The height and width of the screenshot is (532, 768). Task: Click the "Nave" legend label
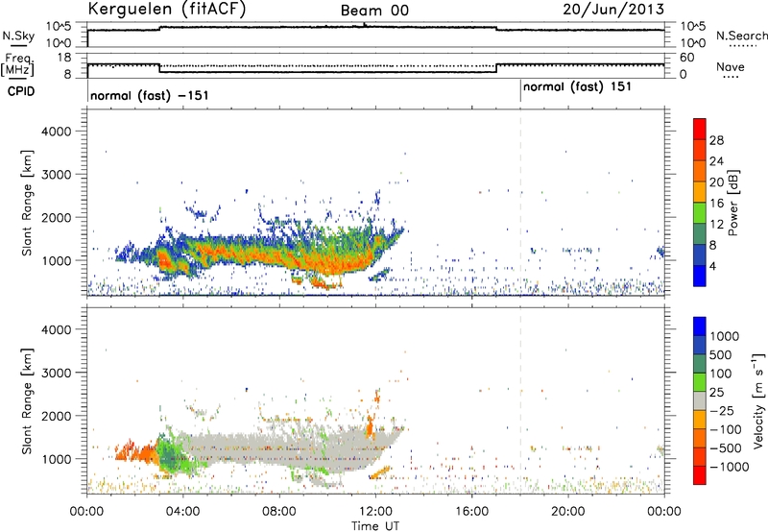pos(731,66)
